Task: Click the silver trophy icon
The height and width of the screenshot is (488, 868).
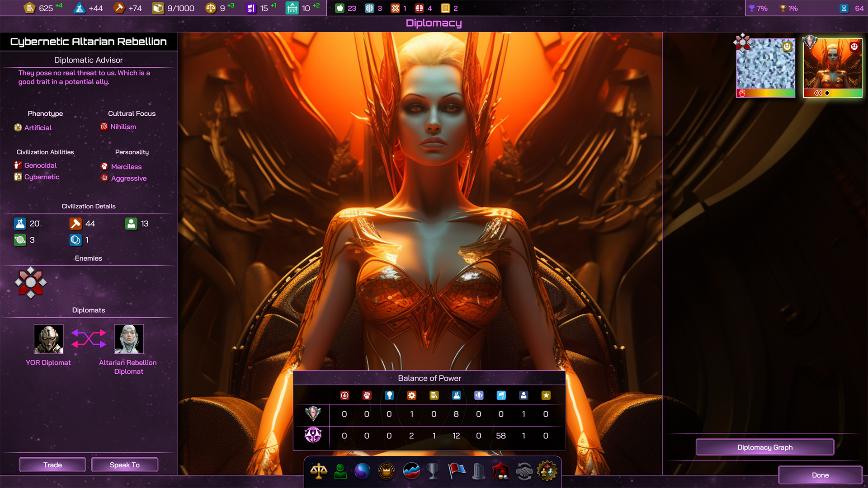Action: 433,471
